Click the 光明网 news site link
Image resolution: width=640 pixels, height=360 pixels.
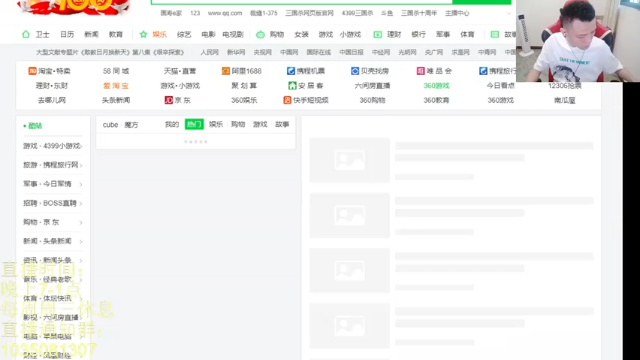pos(407,52)
